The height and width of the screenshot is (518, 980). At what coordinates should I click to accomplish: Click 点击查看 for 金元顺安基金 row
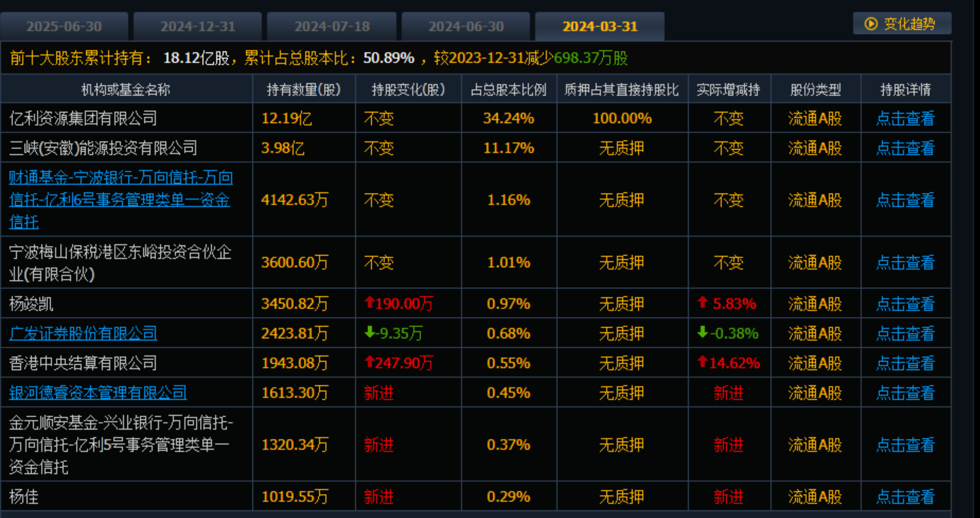905,445
